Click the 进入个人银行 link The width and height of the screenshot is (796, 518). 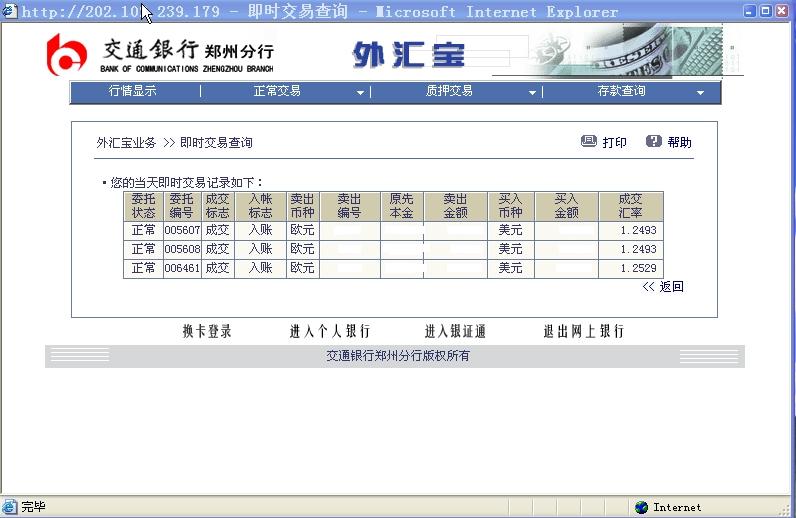tap(330, 332)
